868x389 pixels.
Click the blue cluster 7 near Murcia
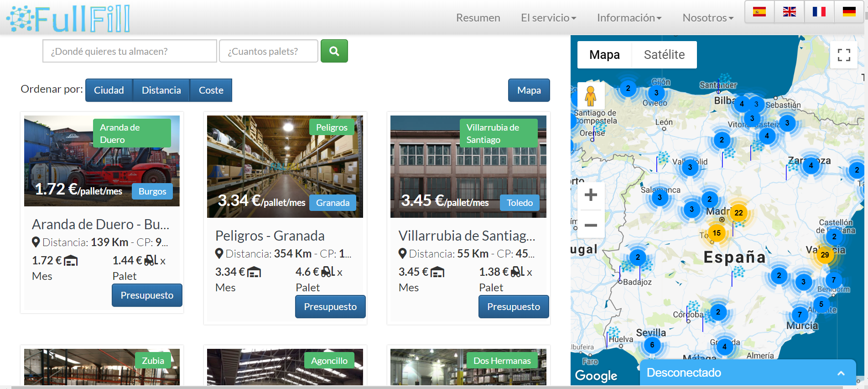click(x=799, y=315)
